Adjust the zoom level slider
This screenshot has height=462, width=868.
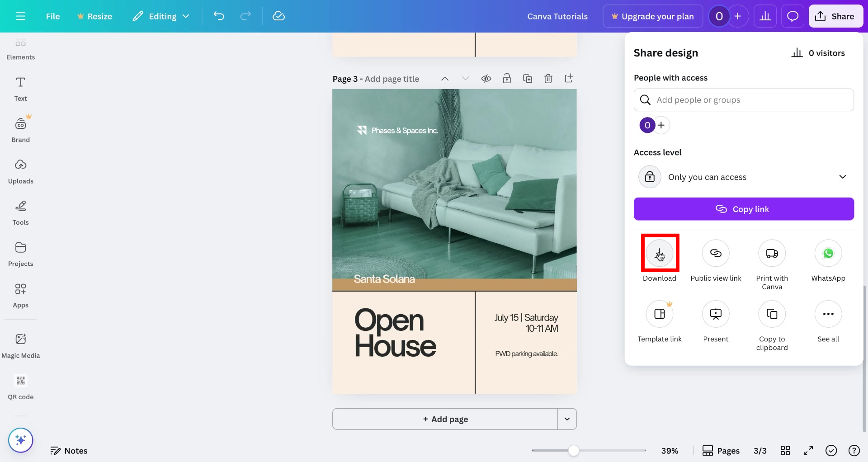coord(573,450)
